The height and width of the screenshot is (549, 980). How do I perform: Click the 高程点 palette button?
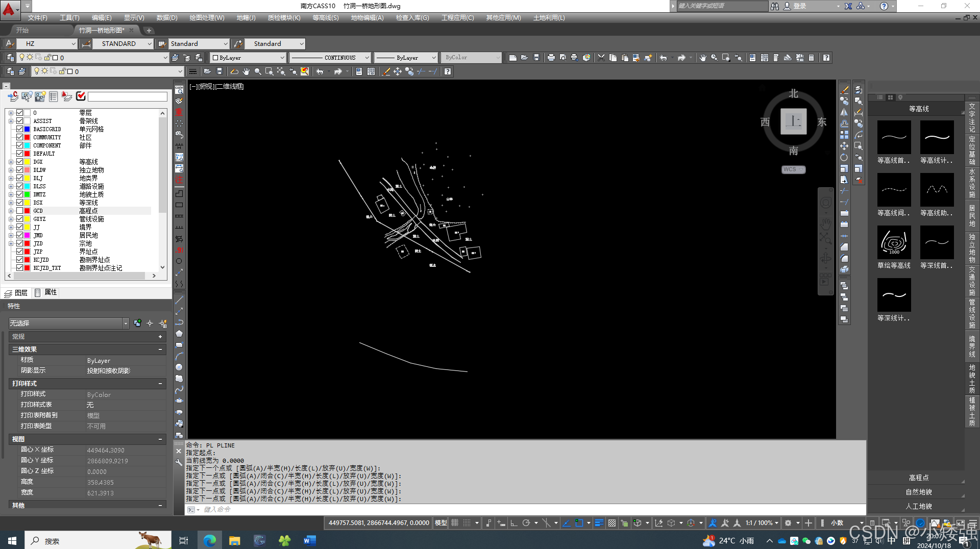[x=919, y=478]
